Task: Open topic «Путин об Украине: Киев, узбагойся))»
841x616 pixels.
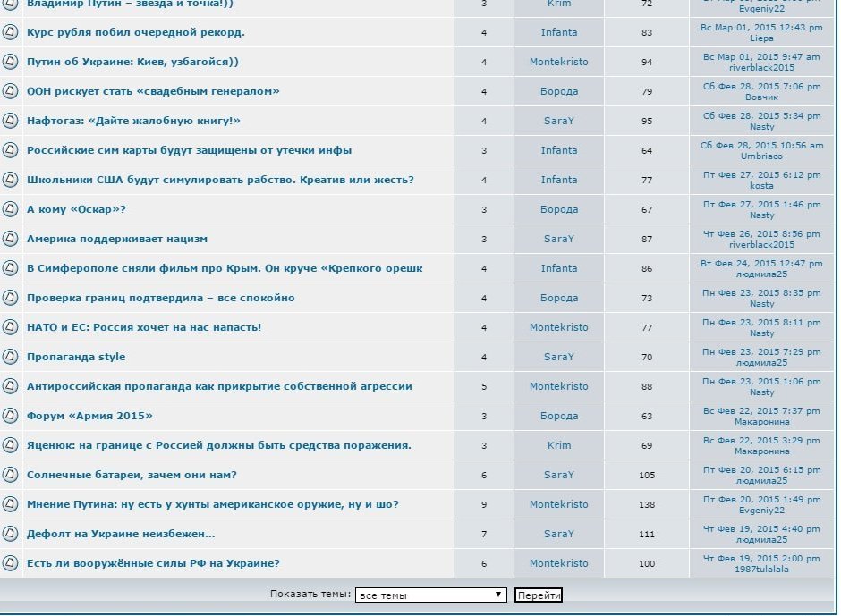Action: (132, 62)
